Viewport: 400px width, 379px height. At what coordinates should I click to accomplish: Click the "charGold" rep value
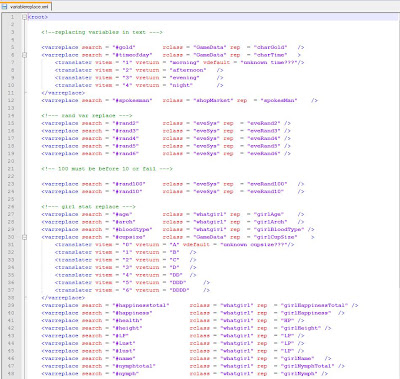coord(270,47)
